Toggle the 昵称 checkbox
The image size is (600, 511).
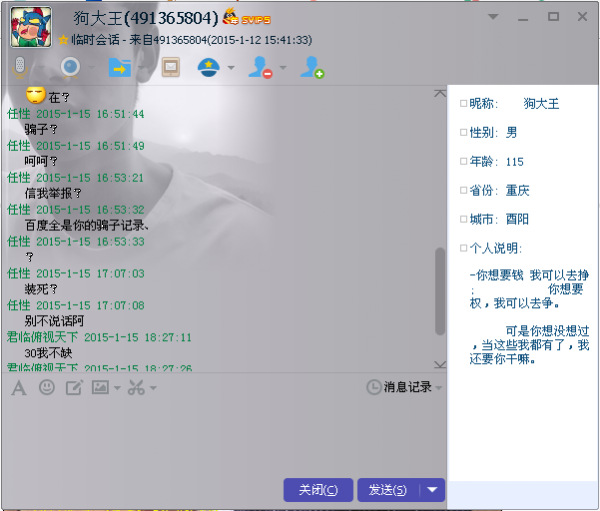463,103
